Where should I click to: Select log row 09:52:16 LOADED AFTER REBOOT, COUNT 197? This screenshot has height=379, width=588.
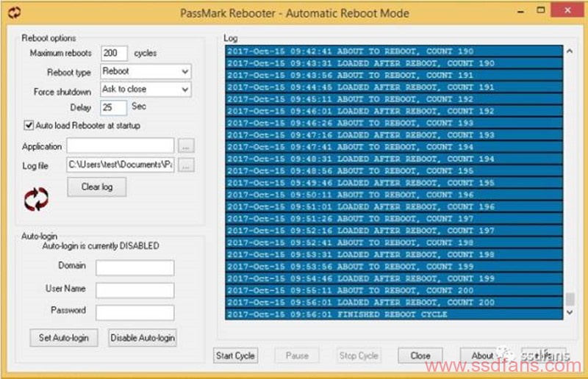pos(394,231)
